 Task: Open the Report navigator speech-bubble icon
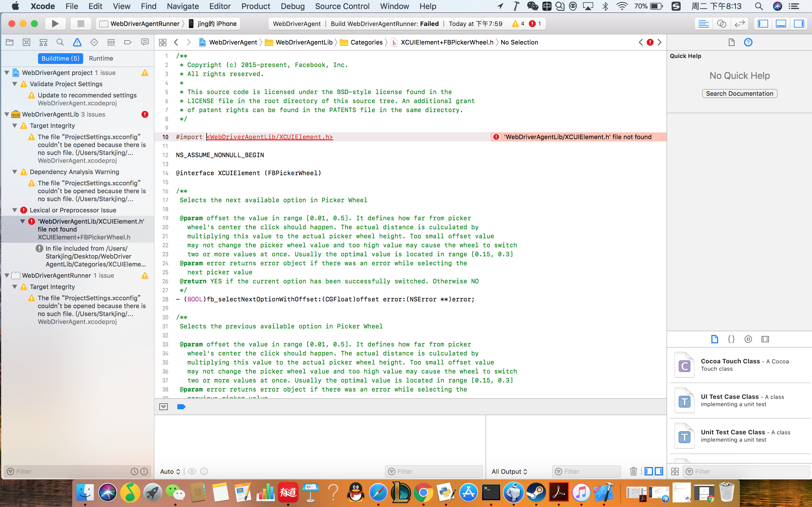point(145,42)
